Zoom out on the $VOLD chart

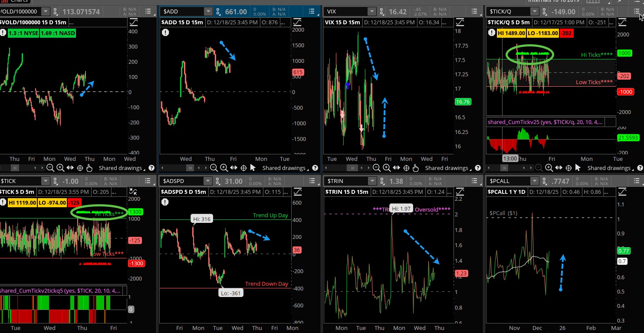tap(50, 168)
